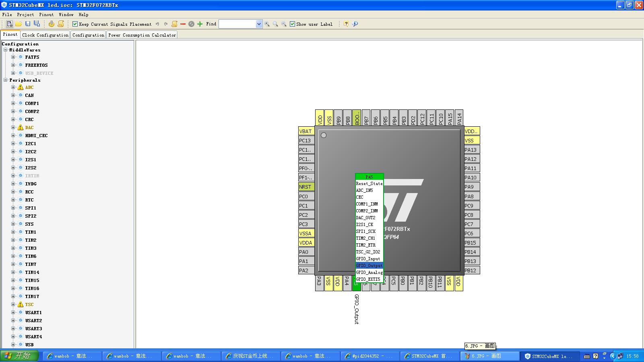Select DAC_OUT2 in PA5 popup
The height and width of the screenshot is (362, 644).
tap(369, 218)
